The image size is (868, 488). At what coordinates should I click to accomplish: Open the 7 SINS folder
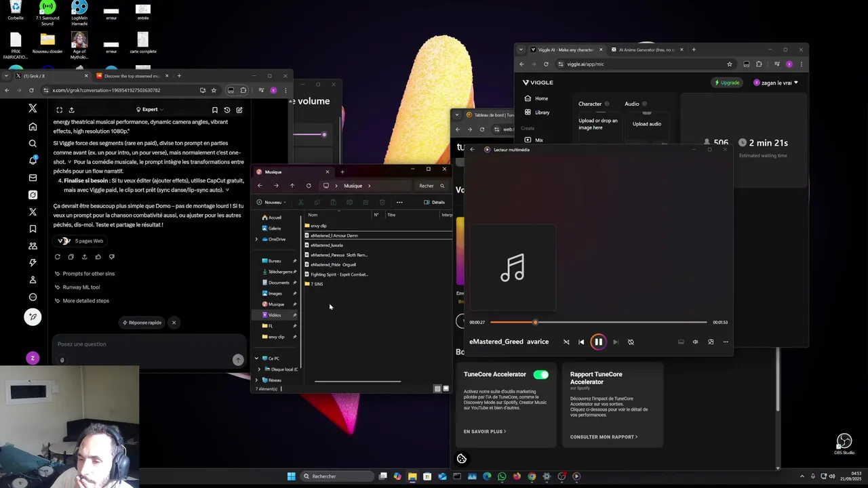point(314,284)
